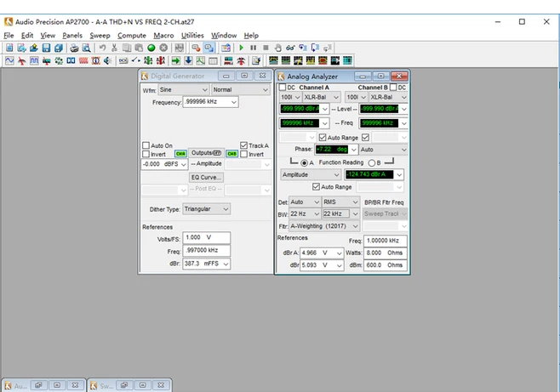This screenshot has height=392, width=560.
Task: Open the red waveform panel icon
Action: coord(83,60)
